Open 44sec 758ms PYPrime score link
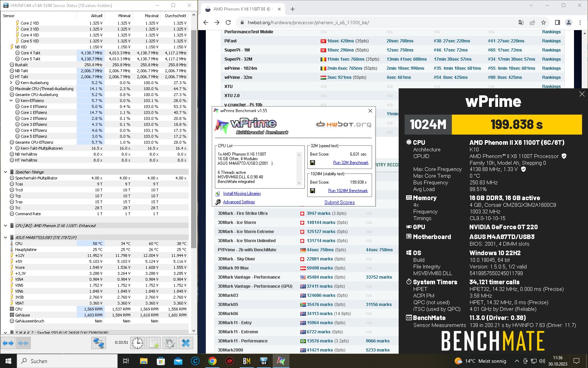This screenshot has height=368, width=588. click(x=320, y=250)
